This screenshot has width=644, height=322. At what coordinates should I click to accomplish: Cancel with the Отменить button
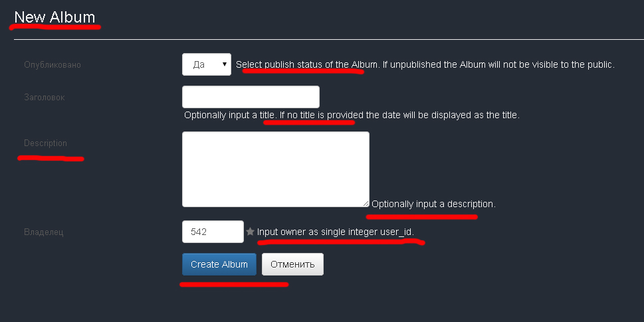(292, 264)
